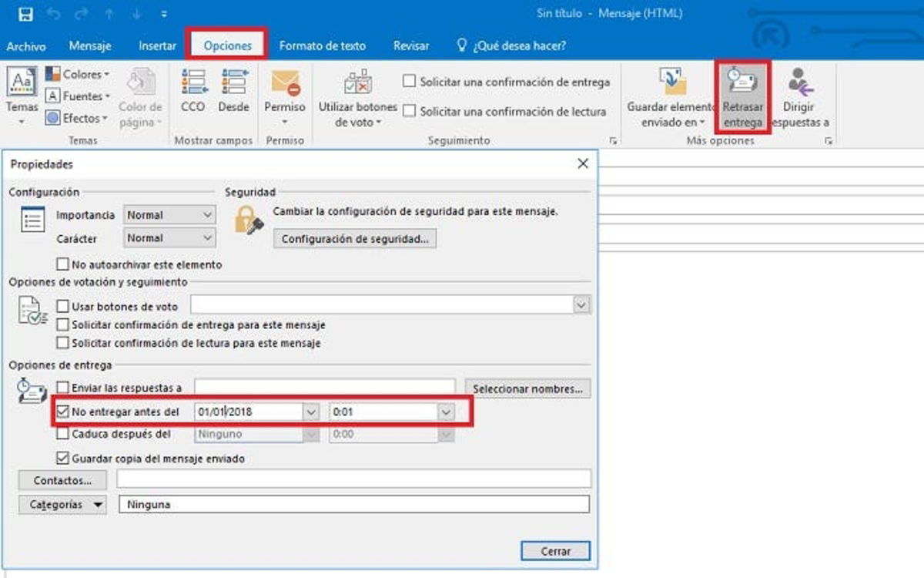
Task: Click Dirigir respuestas a icon
Action: (x=799, y=96)
